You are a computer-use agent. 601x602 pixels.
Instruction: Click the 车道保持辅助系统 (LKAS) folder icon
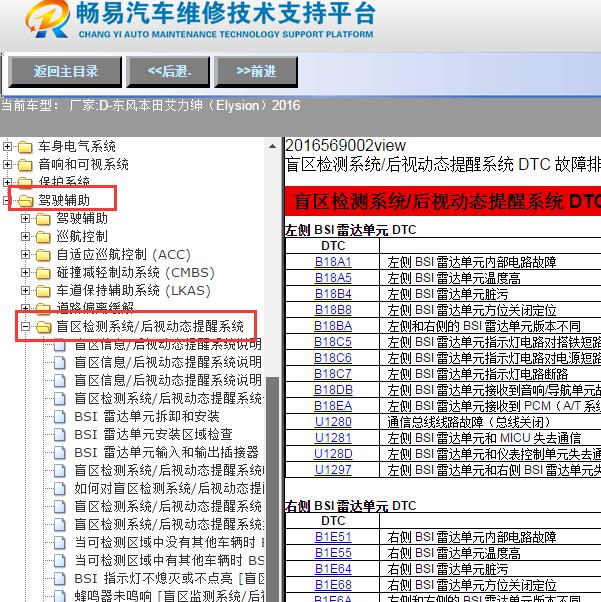point(43,291)
